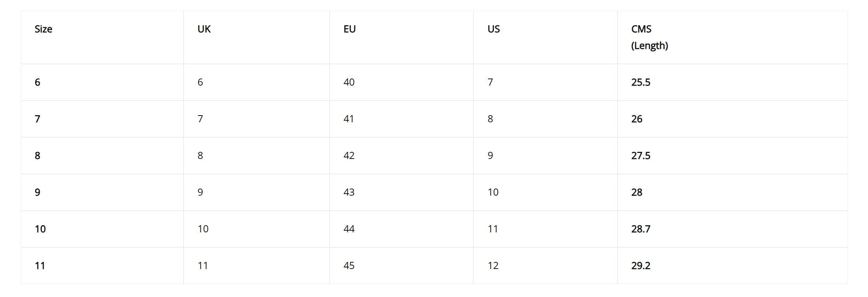
Task: Click the CMS (Length) header
Action: pyautogui.click(x=649, y=37)
